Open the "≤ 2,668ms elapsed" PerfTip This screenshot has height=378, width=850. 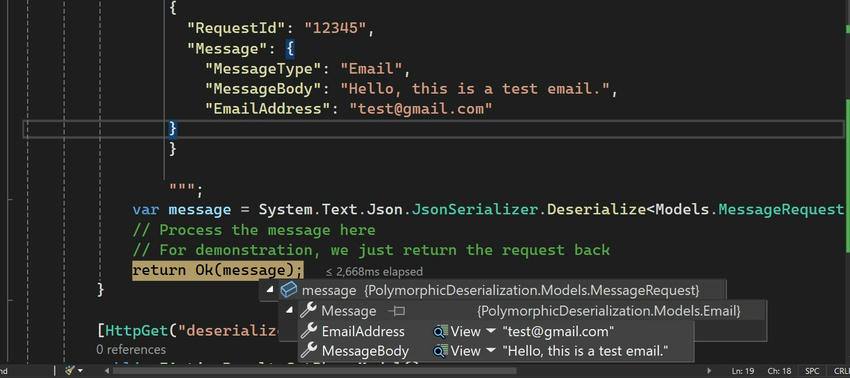click(374, 271)
